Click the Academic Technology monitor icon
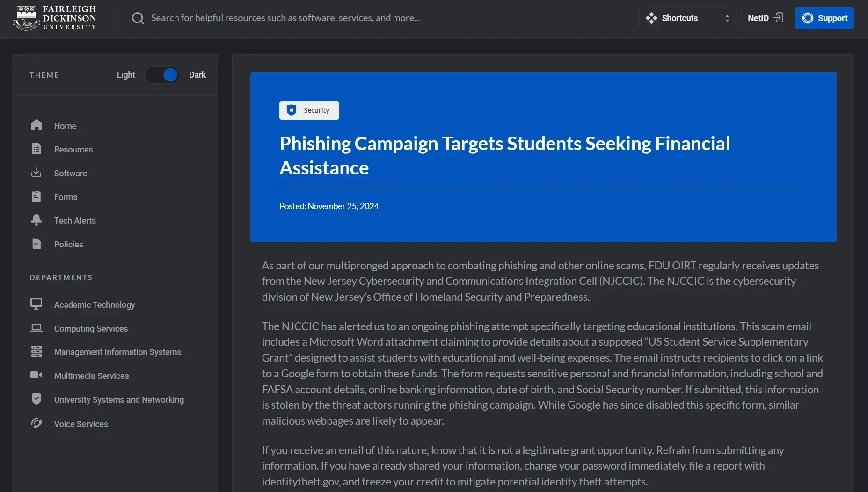Screen dimensions: 868x492 (36, 304)
